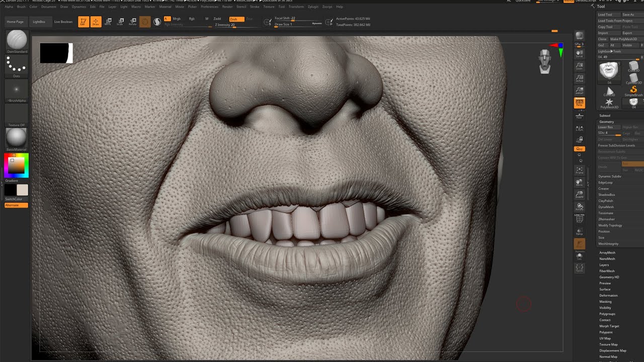Open the BrushAlpha selector
644x362 pixels.
tap(16, 89)
